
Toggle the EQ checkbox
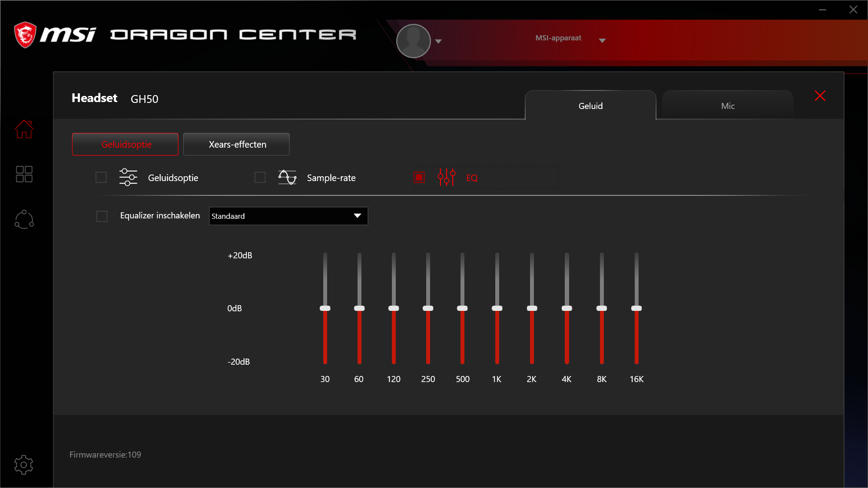419,177
